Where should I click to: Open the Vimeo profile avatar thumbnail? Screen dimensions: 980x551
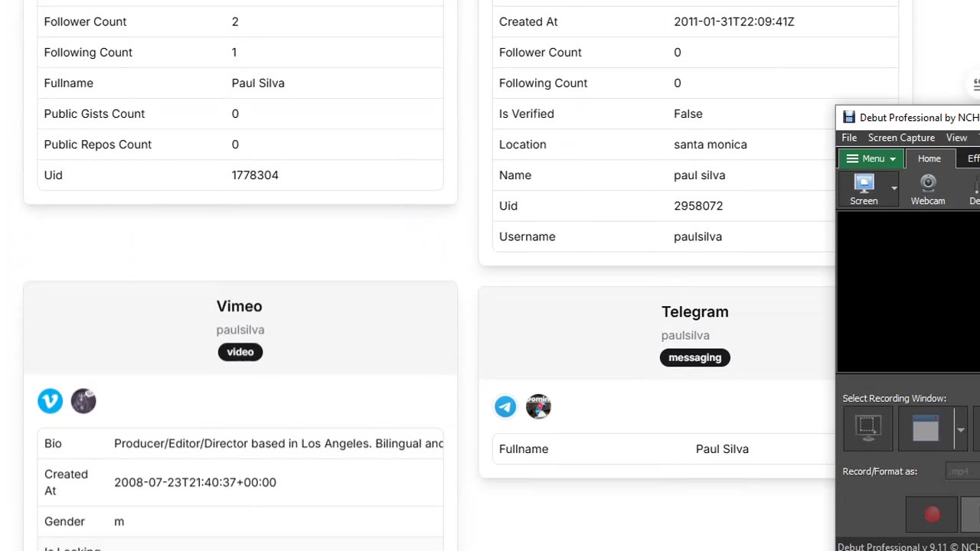tap(83, 401)
